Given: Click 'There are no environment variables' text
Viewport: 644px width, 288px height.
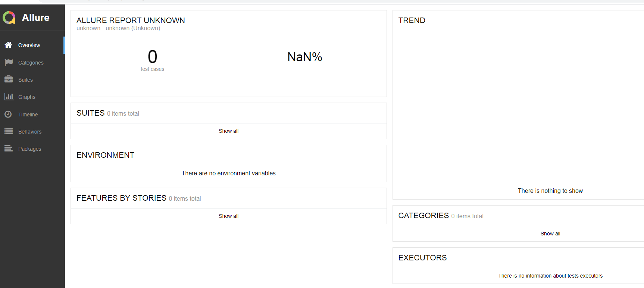Looking at the screenshot, I should (x=228, y=173).
